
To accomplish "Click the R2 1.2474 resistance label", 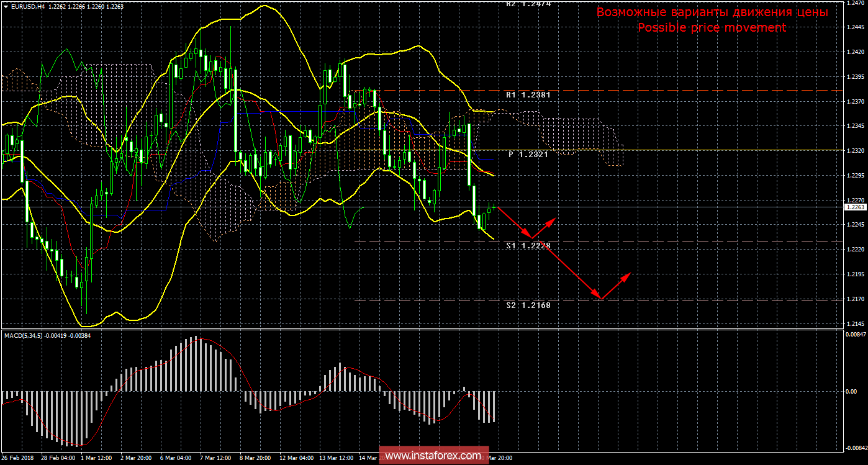I will (528, 4).
